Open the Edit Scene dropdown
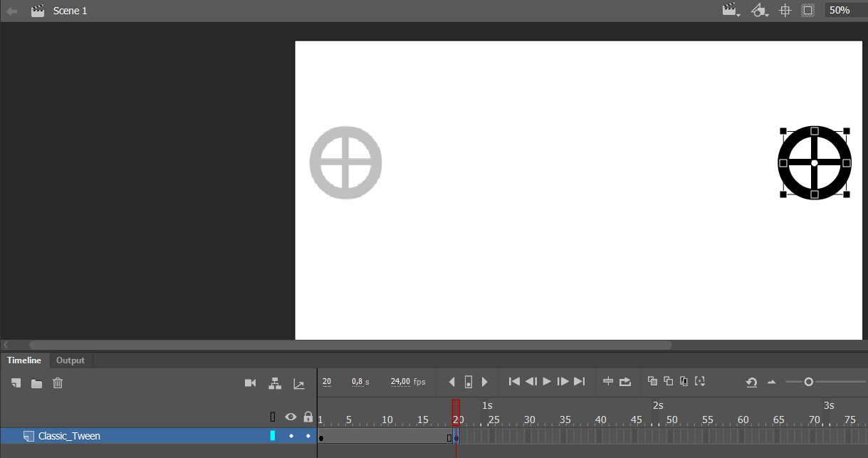Screen dimensions: 868x458 pos(731,11)
